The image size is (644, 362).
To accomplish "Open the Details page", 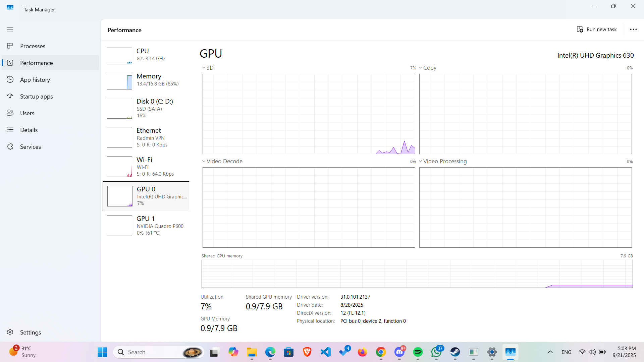I will (x=29, y=130).
